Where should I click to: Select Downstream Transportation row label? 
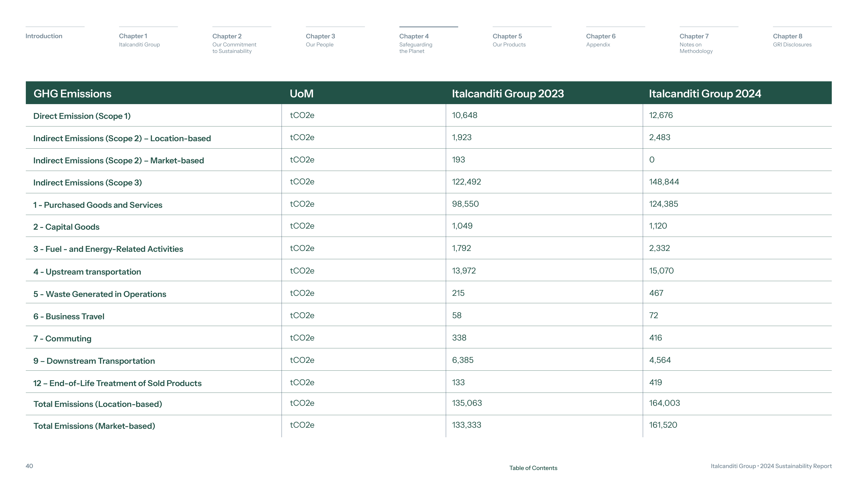pos(94,361)
